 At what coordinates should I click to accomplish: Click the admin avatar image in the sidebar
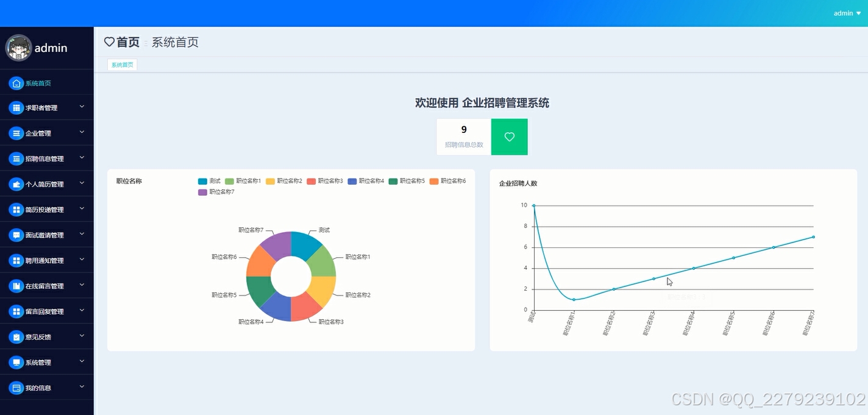click(18, 48)
